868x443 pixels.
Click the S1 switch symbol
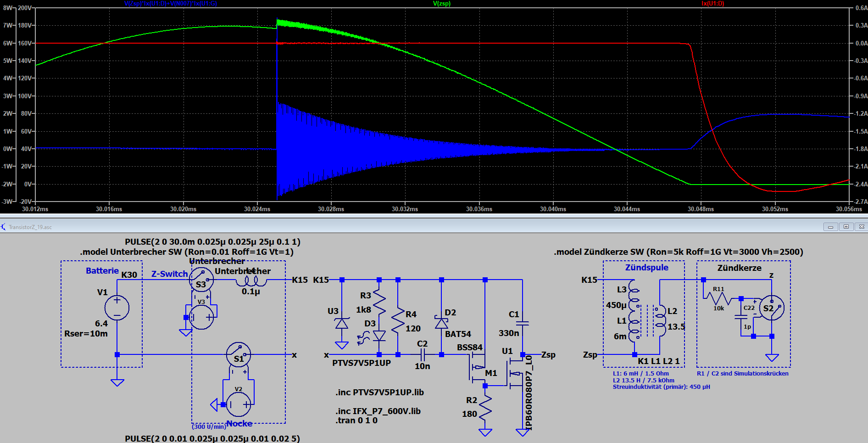tap(239, 354)
